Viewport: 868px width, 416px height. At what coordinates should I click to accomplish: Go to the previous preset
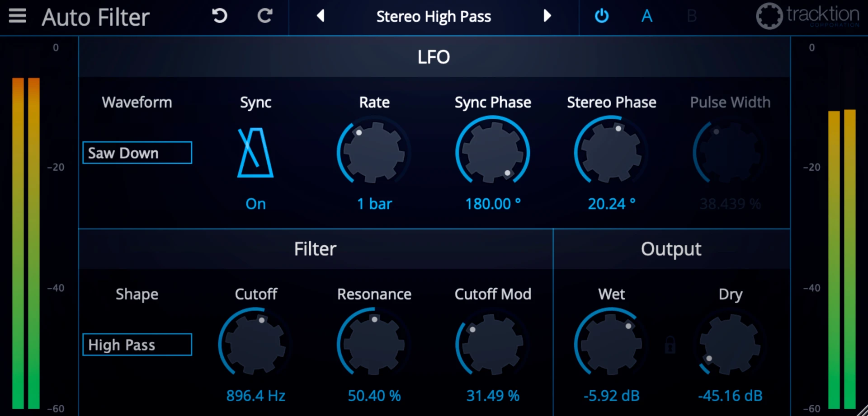click(321, 16)
